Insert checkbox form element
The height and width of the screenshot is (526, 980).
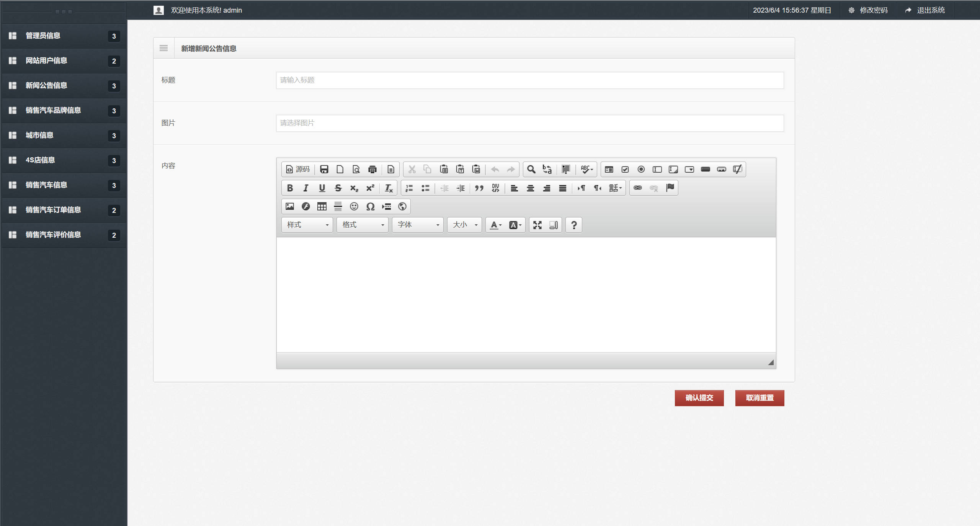coord(625,169)
